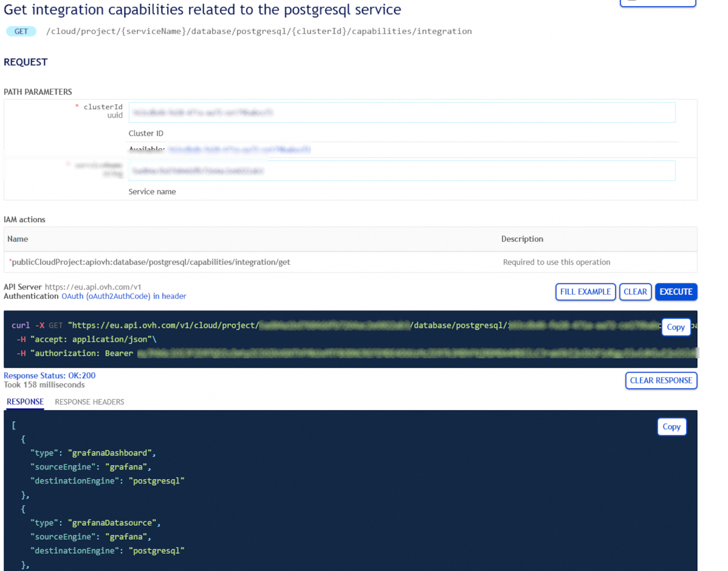The image size is (728, 571).
Task: Click the CLEAR button
Action: point(635,292)
